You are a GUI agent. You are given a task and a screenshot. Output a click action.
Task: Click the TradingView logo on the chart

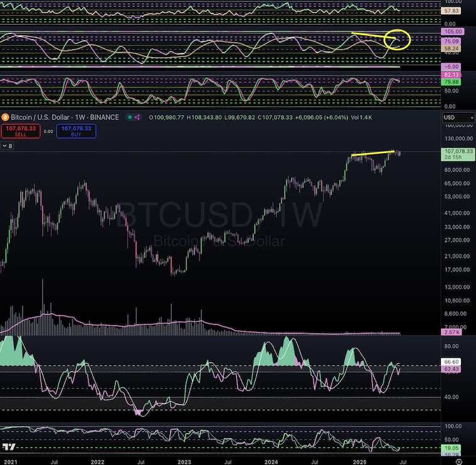9,447
